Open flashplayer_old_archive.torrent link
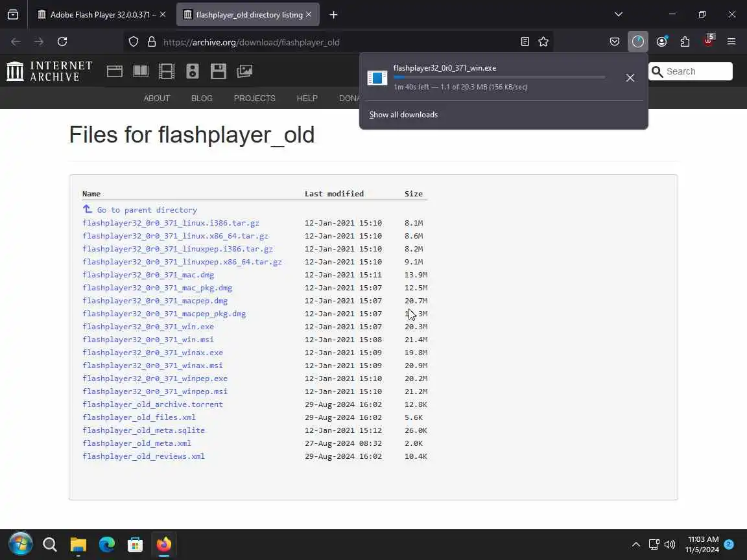The width and height of the screenshot is (747, 560). [x=152, y=404]
